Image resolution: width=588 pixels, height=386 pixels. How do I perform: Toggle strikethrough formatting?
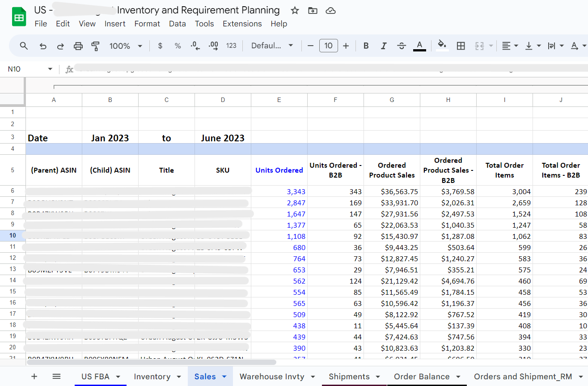coord(401,46)
